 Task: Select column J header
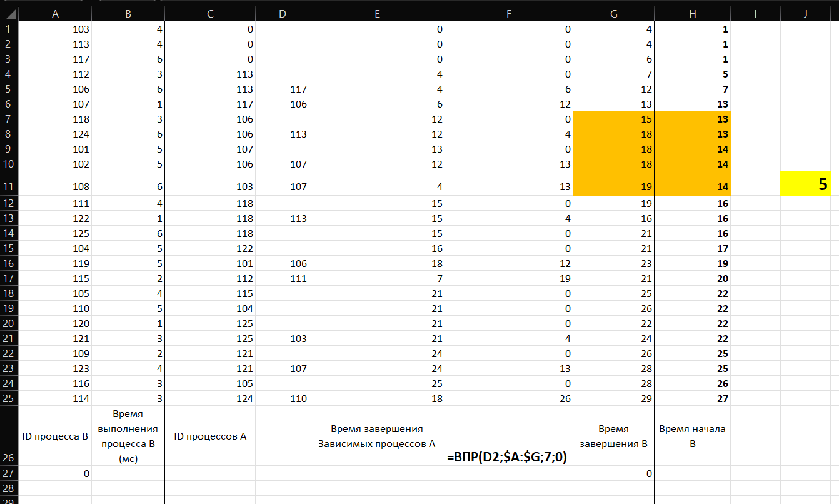pyautogui.click(x=805, y=14)
